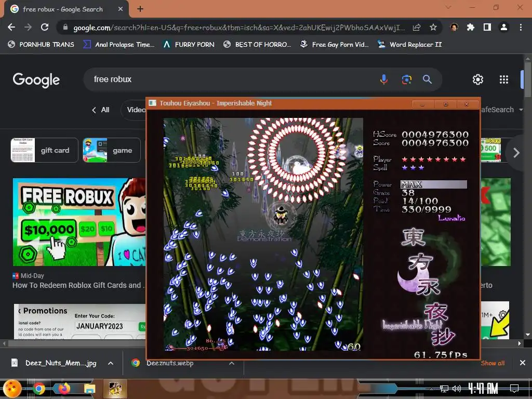Screen dimensions: 532x399
Task: Open Firefox from the taskbar
Action: coord(64,389)
